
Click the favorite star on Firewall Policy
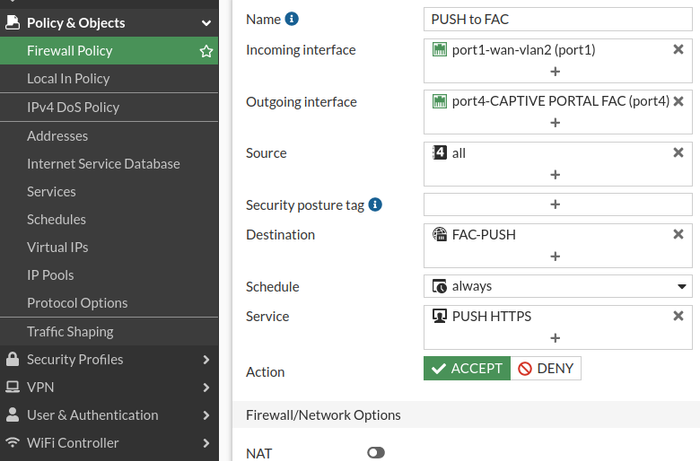click(x=206, y=51)
